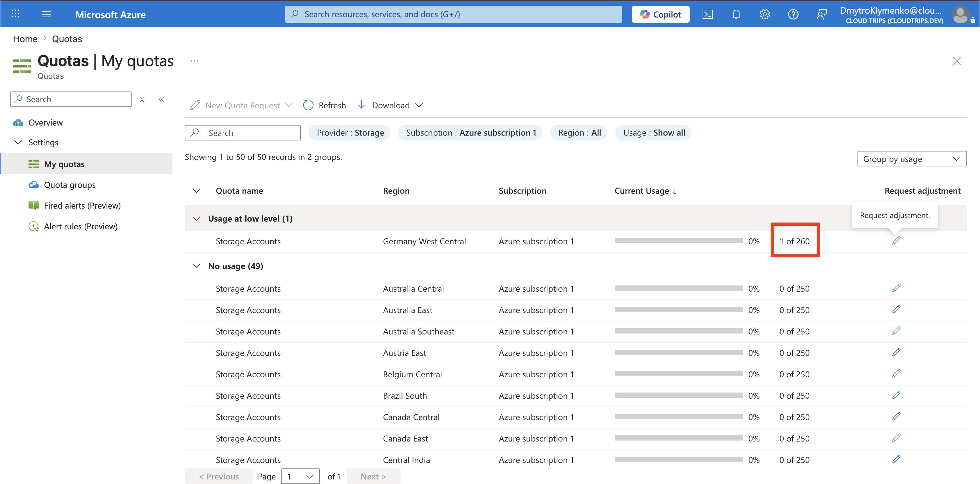Viewport: 980px width, 484px height.
Task: Click the feedback icon in header
Action: coord(821,15)
